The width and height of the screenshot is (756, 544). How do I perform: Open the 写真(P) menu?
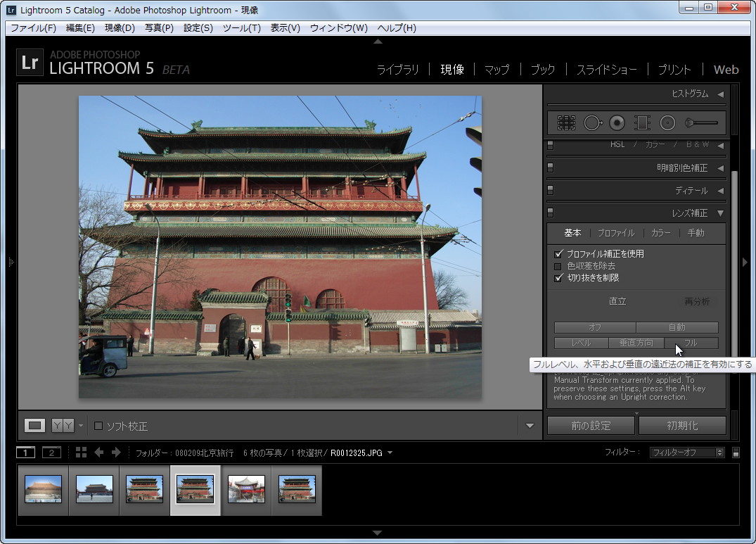click(x=159, y=28)
